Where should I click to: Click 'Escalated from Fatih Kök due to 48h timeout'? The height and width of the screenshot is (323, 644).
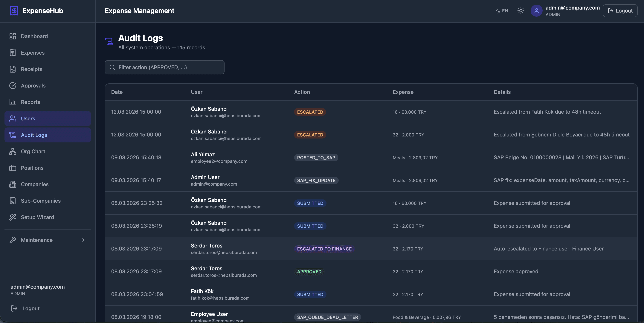click(x=547, y=112)
